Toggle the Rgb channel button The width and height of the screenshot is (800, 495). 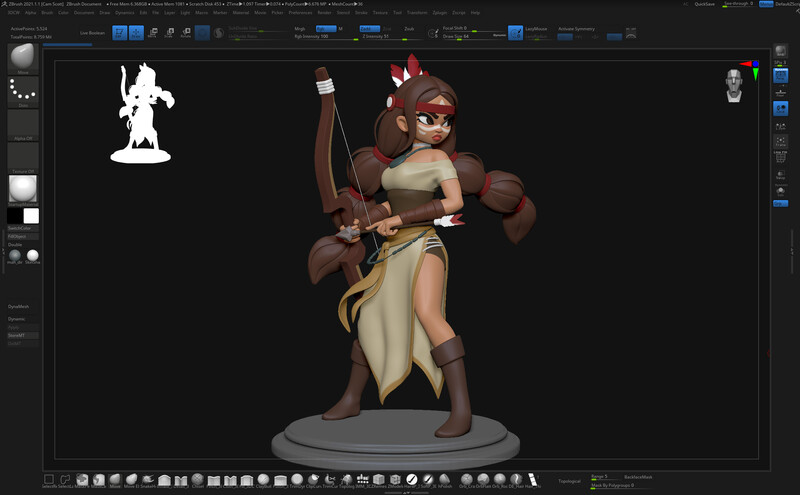(325, 29)
